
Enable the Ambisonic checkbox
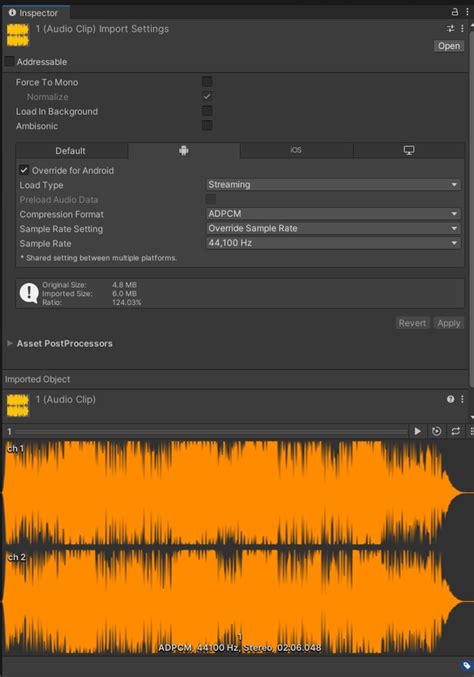(207, 126)
